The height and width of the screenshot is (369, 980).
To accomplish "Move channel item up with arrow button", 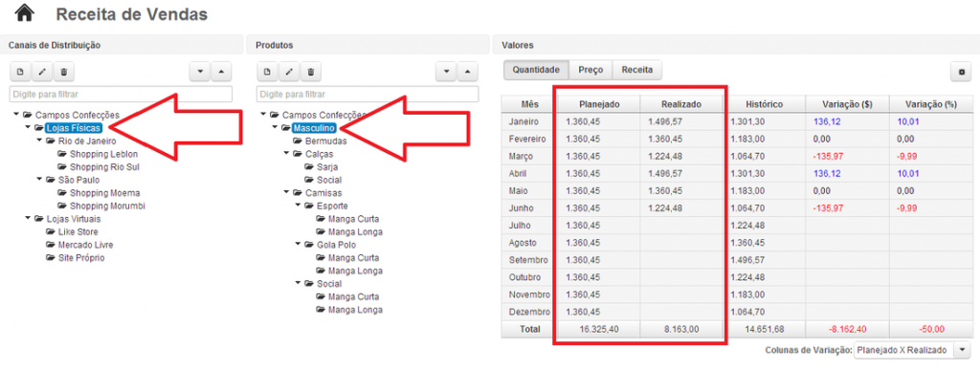I will pyautogui.click(x=221, y=72).
